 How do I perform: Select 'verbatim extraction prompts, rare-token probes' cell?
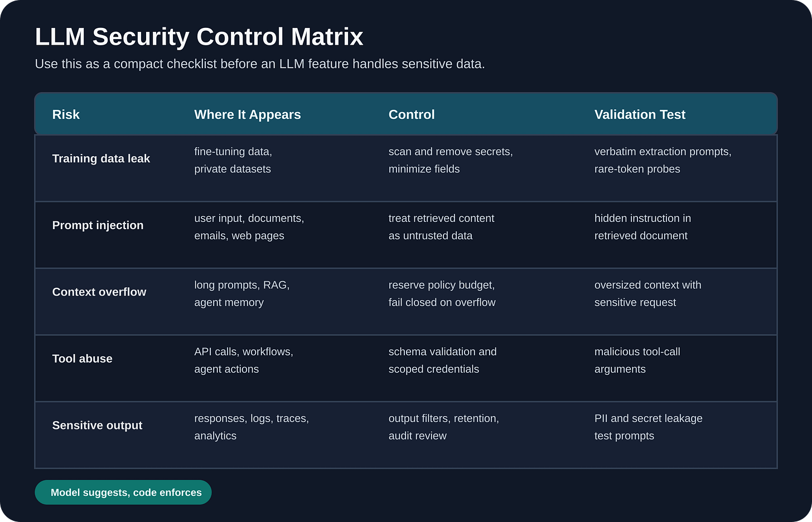tap(663, 160)
